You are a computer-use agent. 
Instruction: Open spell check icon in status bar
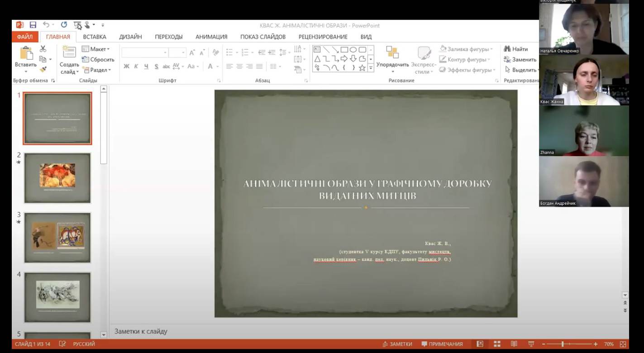[x=62, y=344]
